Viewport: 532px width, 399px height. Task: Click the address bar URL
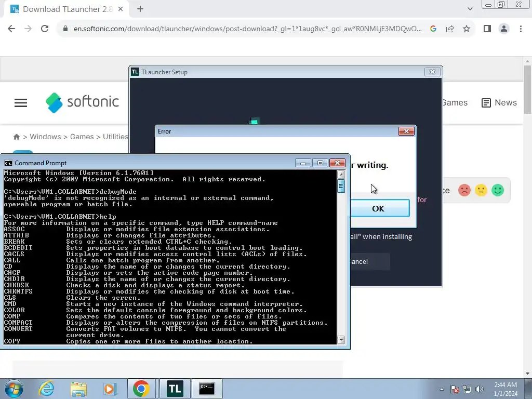[247, 29]
